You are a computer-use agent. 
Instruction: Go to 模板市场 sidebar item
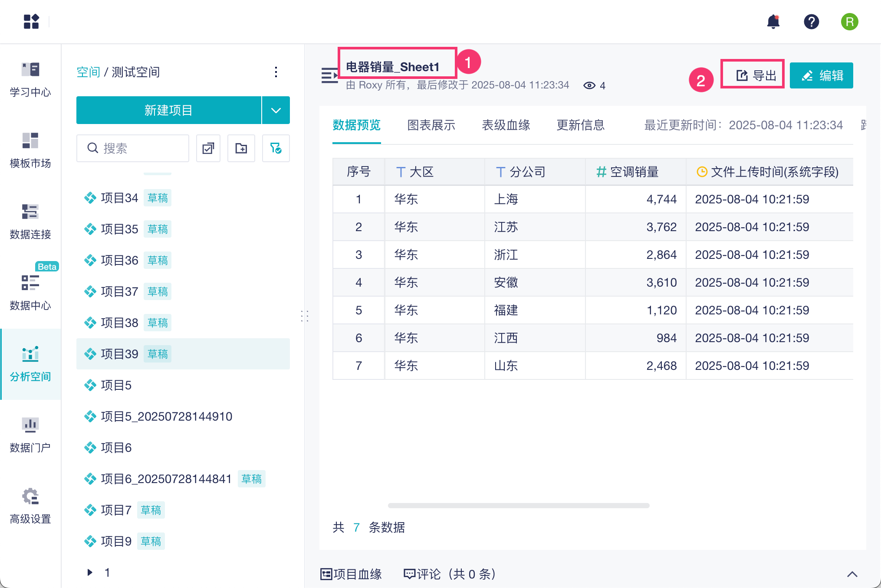click(30, 150)
